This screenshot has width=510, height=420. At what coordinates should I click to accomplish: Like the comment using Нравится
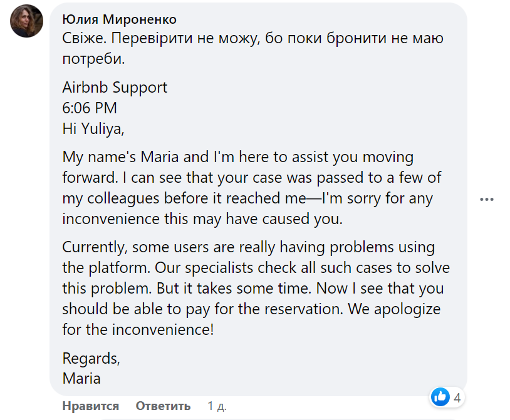click(x=91, y=406)
